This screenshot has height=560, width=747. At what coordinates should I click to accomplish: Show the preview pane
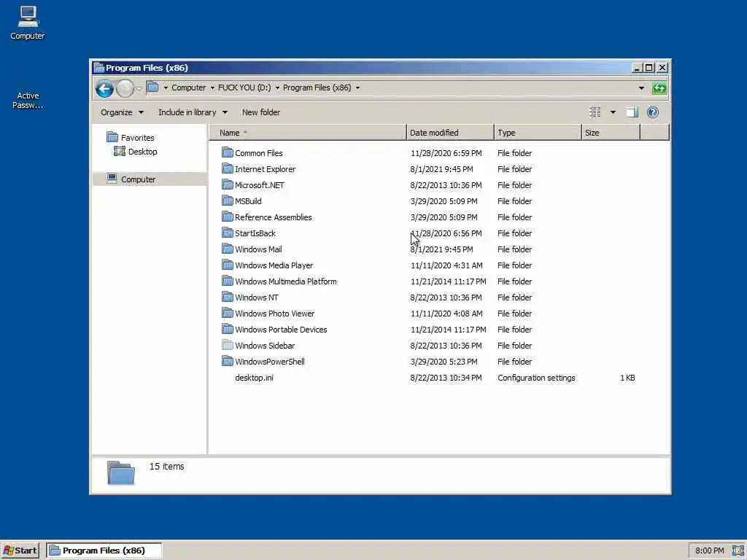pyautogui.click(x=632, y=112)
